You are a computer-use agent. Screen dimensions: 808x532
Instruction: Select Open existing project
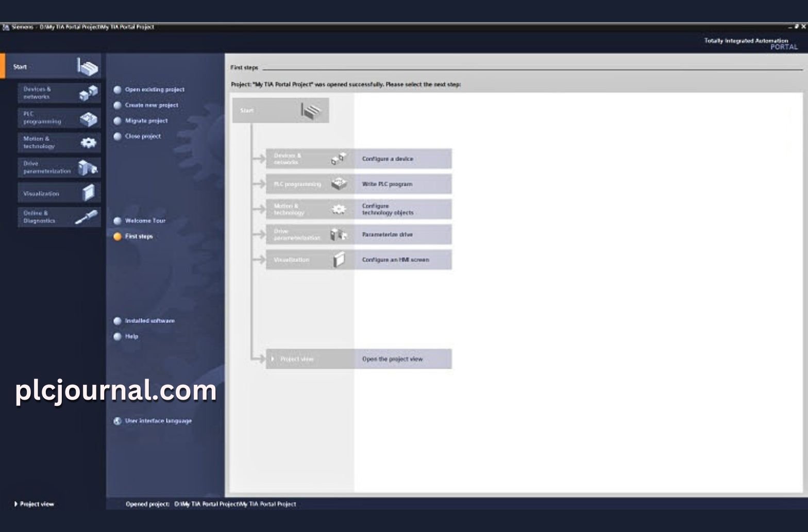point(155,90)
